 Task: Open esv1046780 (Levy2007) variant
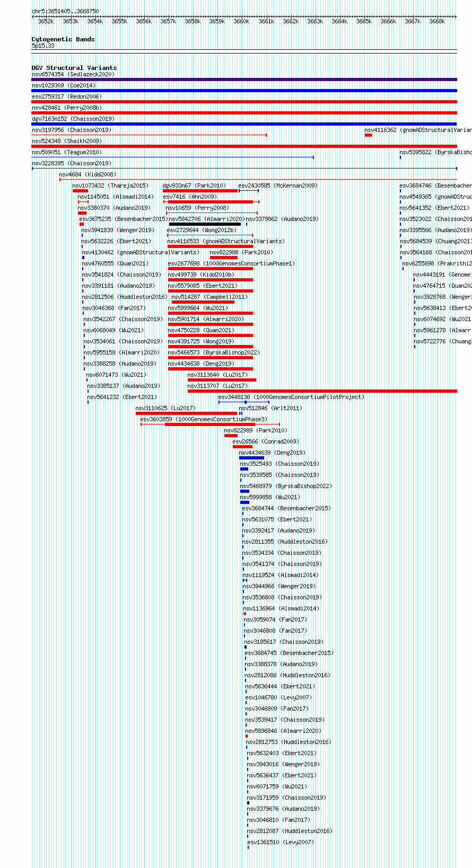(x=278, y=697)
